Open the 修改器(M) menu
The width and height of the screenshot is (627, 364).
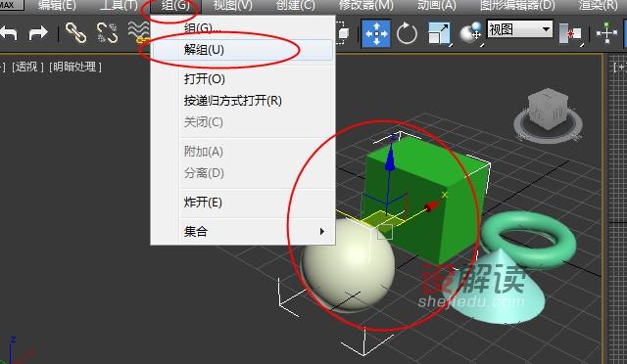tap(365, 5)
